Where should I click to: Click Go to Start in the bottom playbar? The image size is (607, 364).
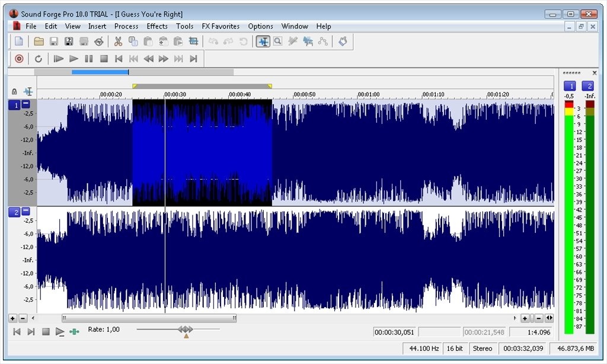pyautogui.click(x=17, y=331)
